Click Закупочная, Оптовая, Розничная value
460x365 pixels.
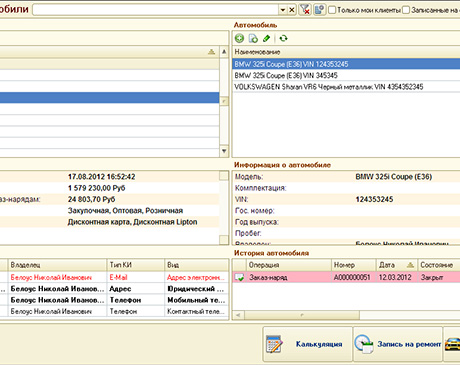125,211
